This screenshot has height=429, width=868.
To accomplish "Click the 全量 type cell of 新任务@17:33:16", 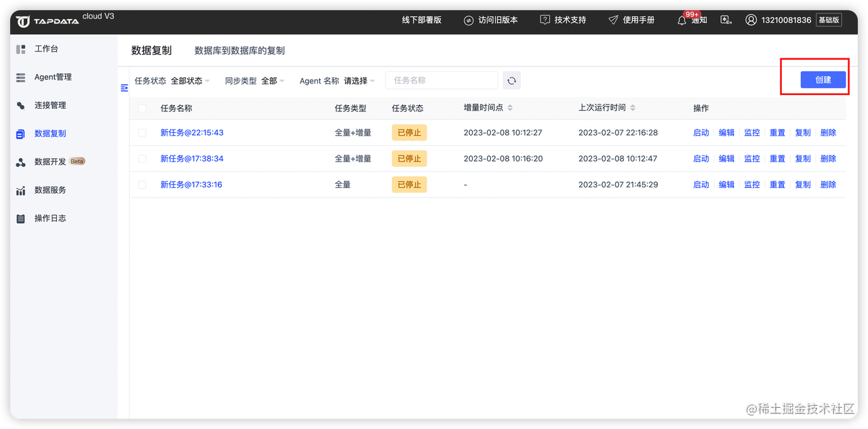I will [342, 184].
